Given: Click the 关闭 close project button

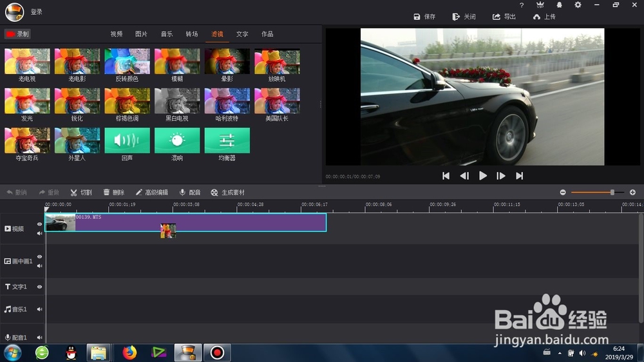Looking at the screenshot, I should [464, 17].
